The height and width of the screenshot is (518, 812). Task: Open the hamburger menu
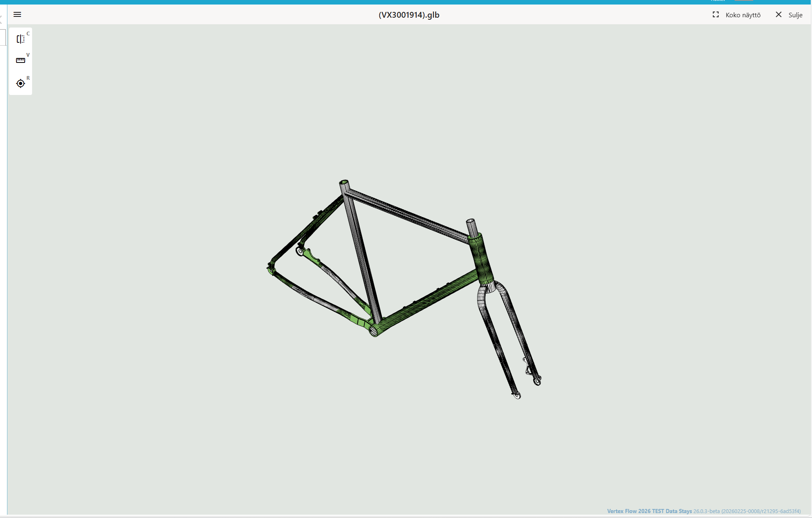(17, 15)
